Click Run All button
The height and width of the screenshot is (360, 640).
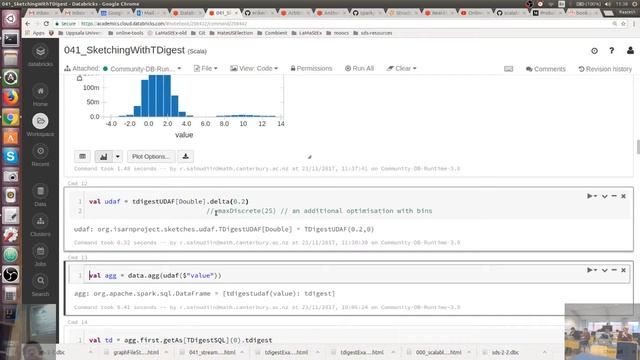(x=359, y=69)
